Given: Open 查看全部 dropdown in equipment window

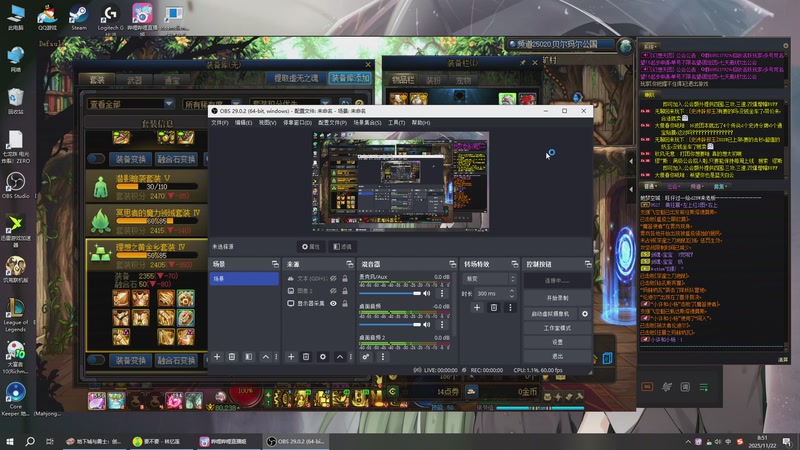Looking at the screenshot, I should point(131,104).
